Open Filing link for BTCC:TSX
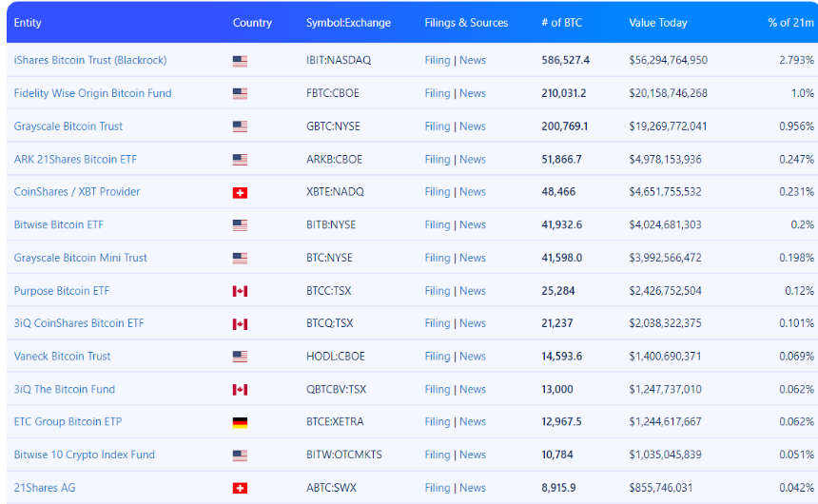 [438, 291]
